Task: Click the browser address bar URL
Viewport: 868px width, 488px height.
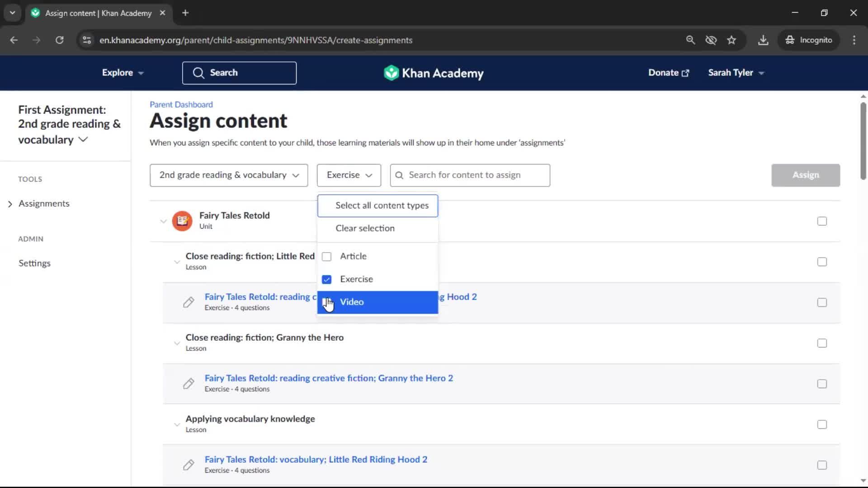Action: tap(256, 40)
